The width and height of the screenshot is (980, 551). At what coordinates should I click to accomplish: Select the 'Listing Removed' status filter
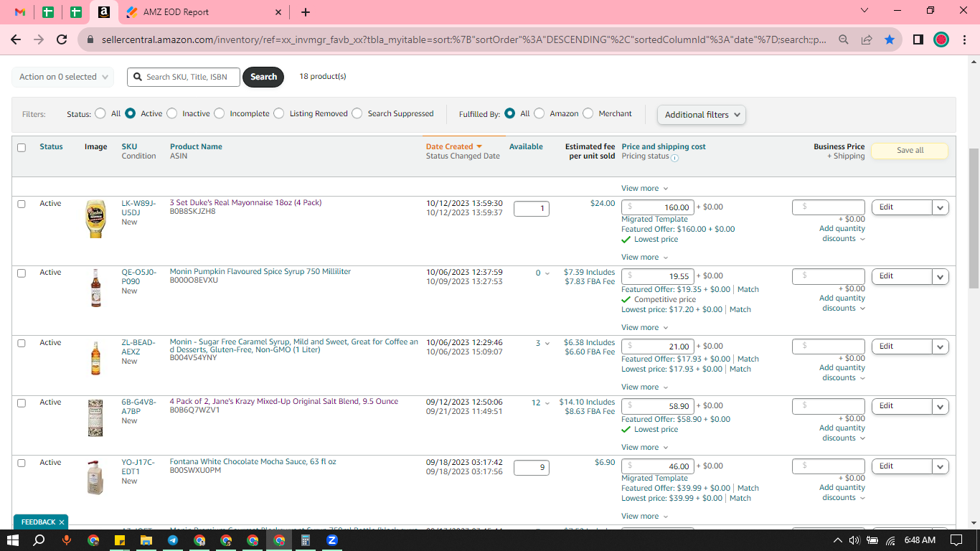point(278,113)
